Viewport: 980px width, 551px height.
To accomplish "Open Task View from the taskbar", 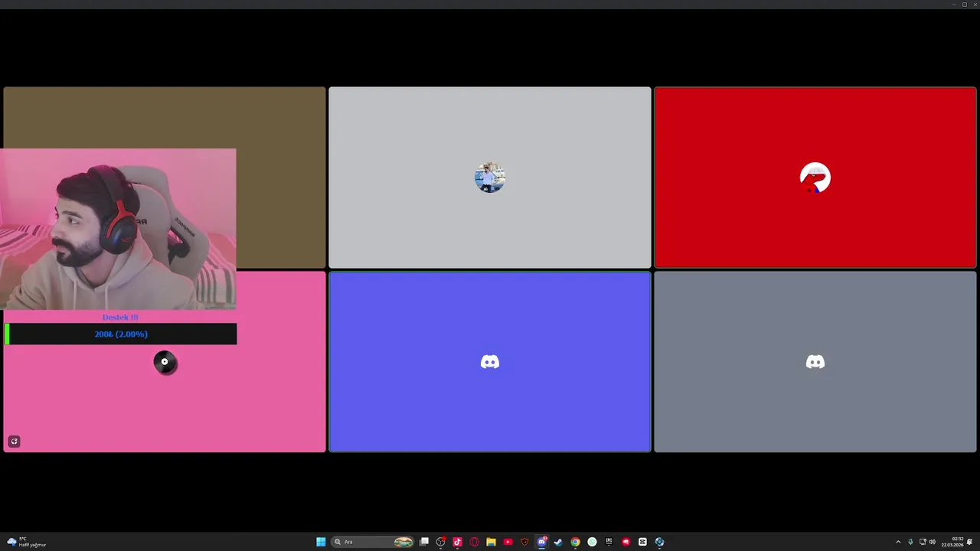I will [x=423, y=542].
